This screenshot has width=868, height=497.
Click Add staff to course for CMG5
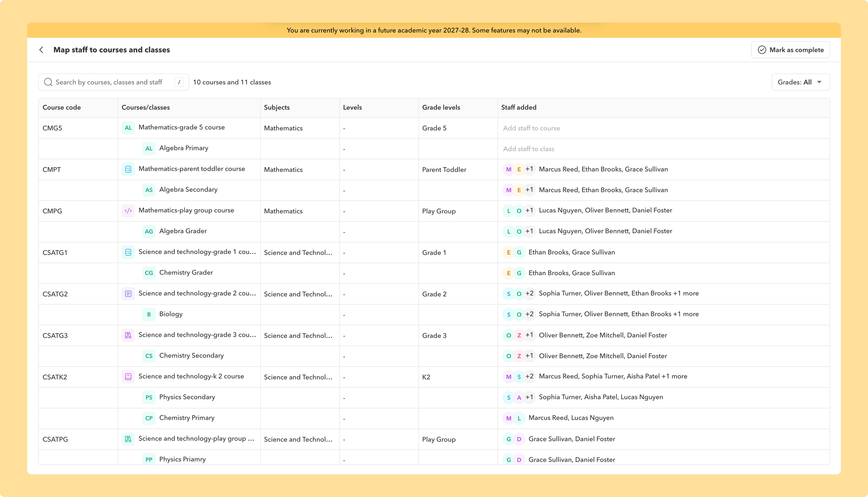pos(531,128)
